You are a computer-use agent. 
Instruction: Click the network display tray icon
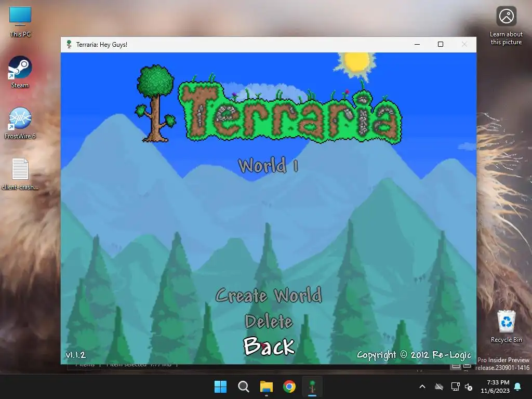pos(455,387)
